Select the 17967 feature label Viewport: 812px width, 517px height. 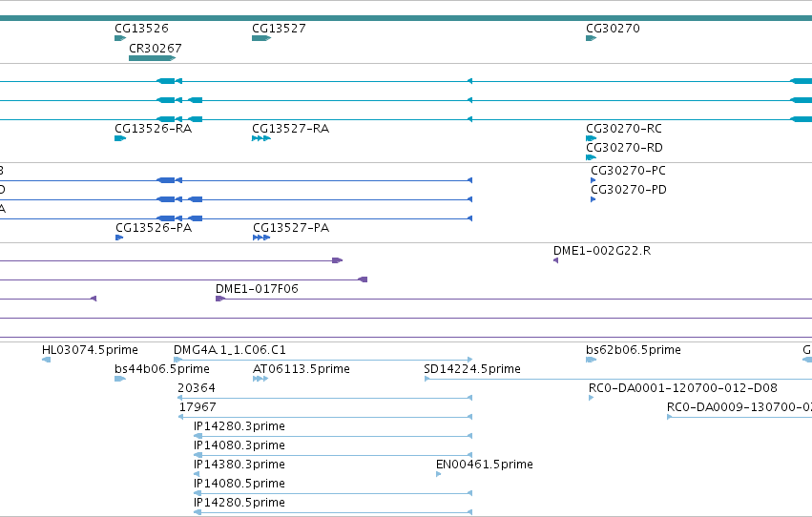pyautogui.click(x=198, y=407)
